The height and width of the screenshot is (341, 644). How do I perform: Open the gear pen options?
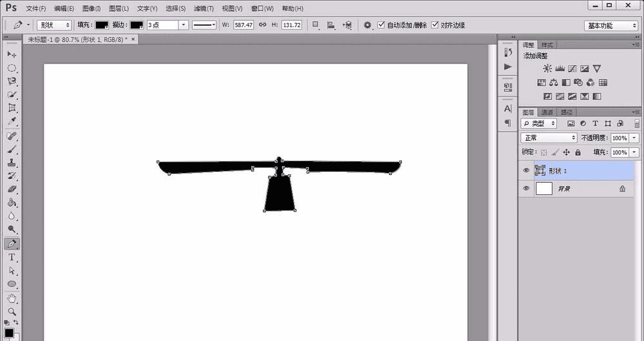pos(368,26)
